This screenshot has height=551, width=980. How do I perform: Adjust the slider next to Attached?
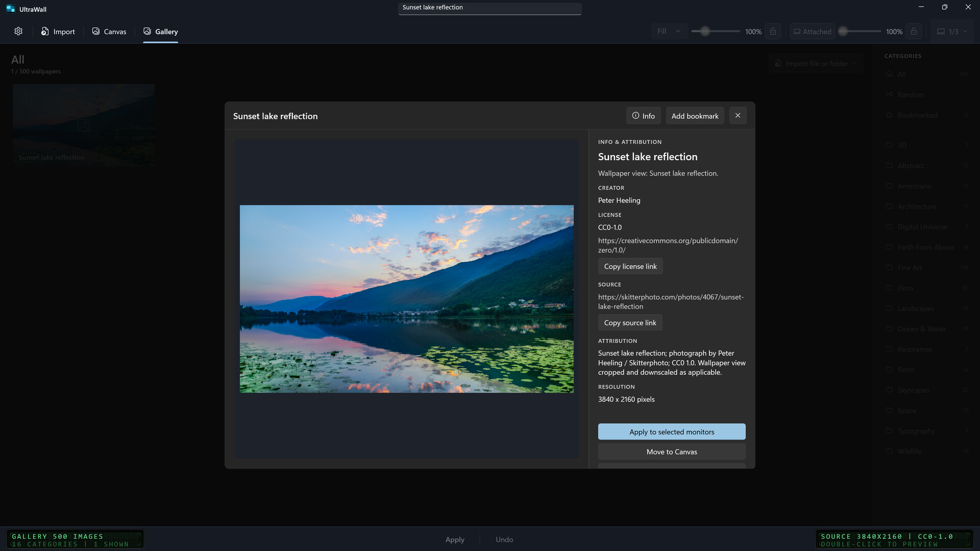[860, 32]
